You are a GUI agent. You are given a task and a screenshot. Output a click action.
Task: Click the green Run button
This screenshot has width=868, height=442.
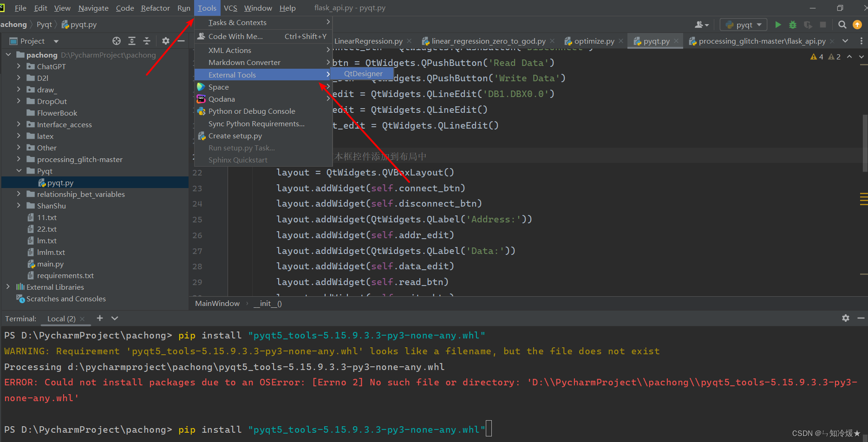tap(778, 25)
